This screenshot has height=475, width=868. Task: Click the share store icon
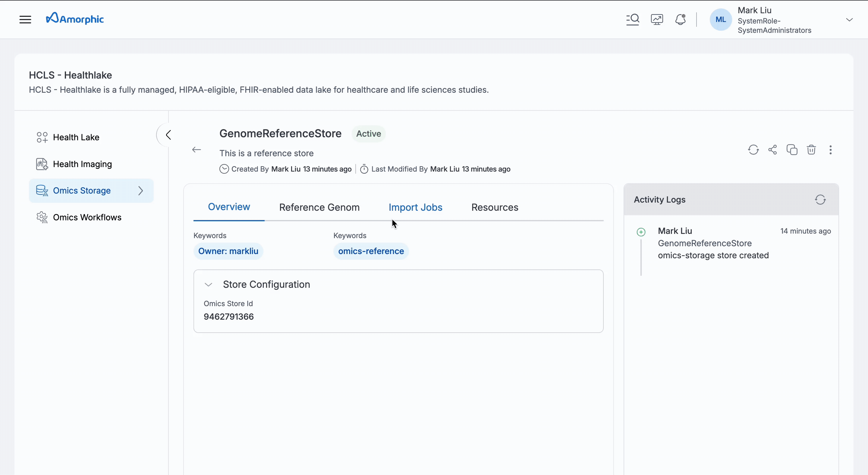772,150
